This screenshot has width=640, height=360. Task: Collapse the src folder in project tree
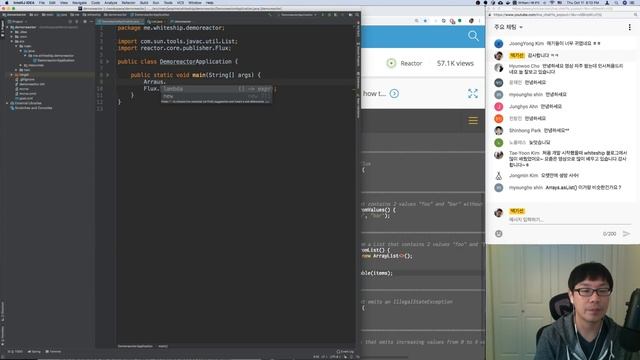point(12,41)
